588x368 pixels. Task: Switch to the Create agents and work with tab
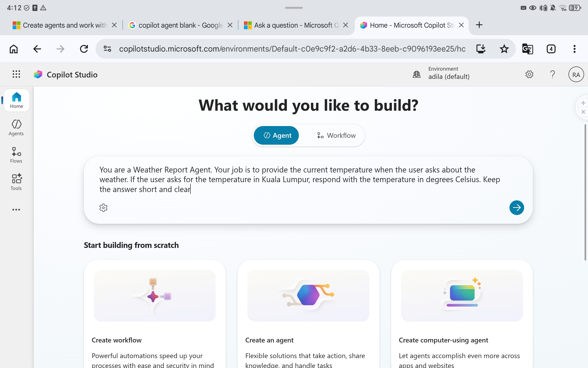(x=59, y=25)
